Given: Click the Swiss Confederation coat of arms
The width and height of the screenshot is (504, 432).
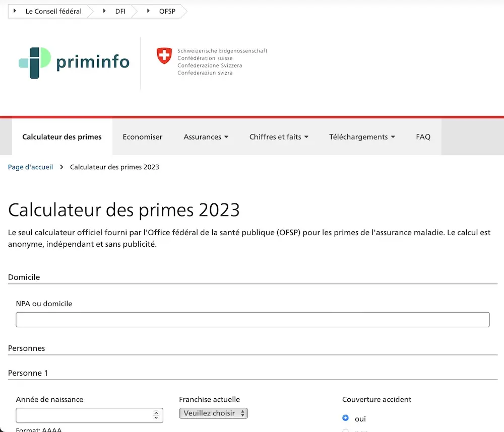Looking at the screenshot, I should [x=164, y=56].
